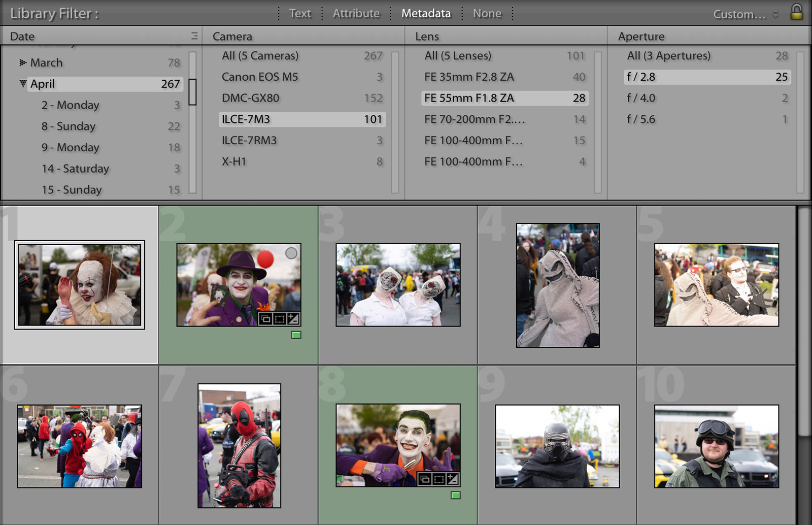Click the collection badge on purple-hat Joker photo
The width and height of the screenshot is (812, 525).
point(265,319)
